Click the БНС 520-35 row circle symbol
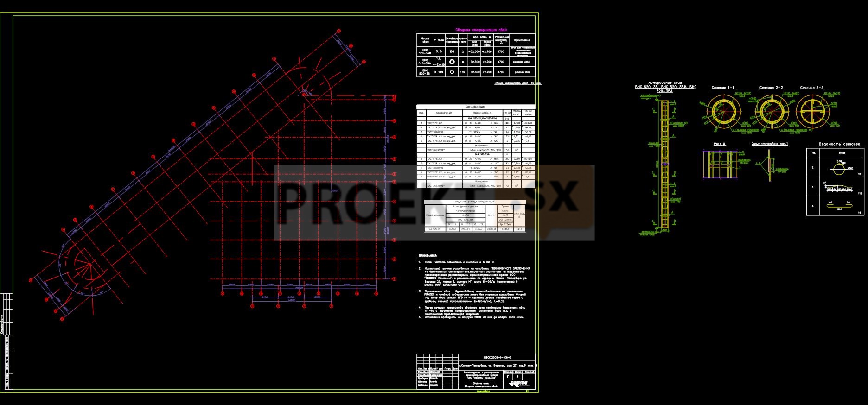 click(x=452, y=72)
